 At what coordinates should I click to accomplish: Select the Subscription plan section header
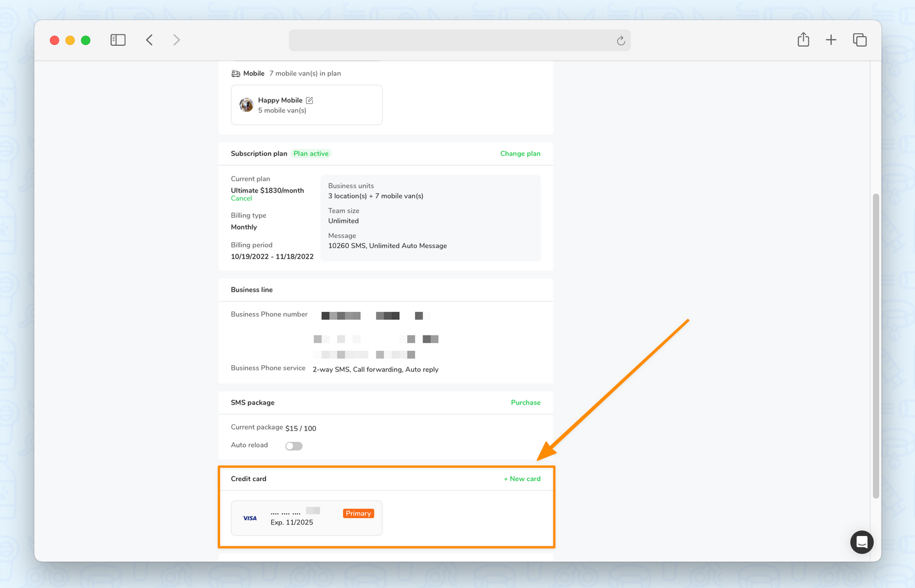[258, 153]
